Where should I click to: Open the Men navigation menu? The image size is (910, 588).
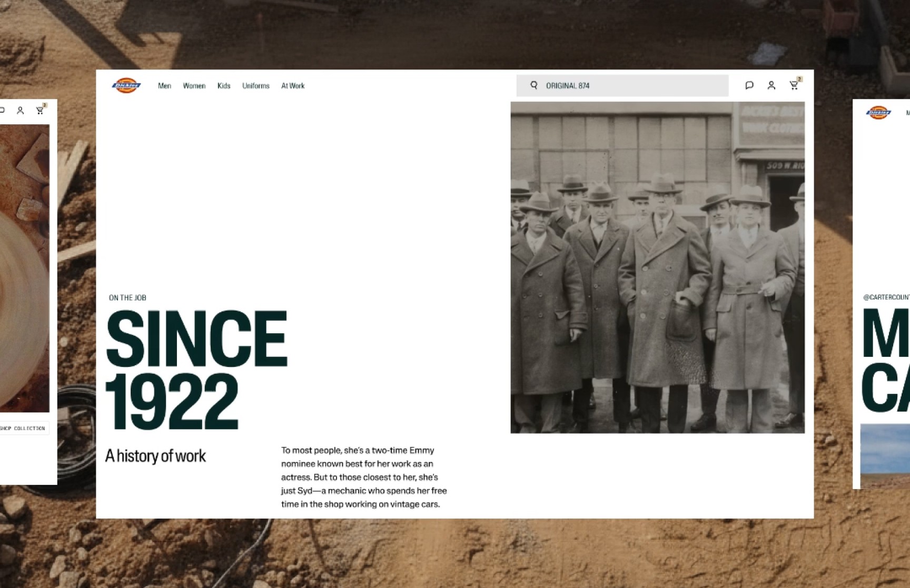pos(164,86)
